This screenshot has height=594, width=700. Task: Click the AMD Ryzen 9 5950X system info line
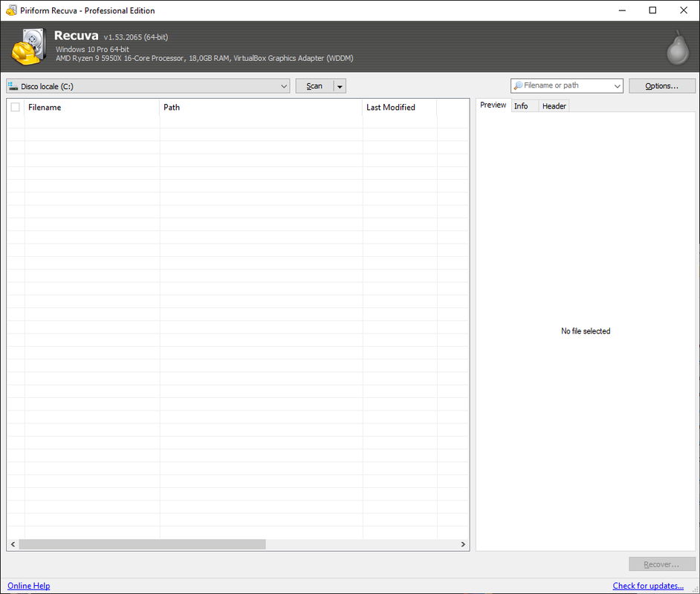pyautogui.click(x=204, y=58)
